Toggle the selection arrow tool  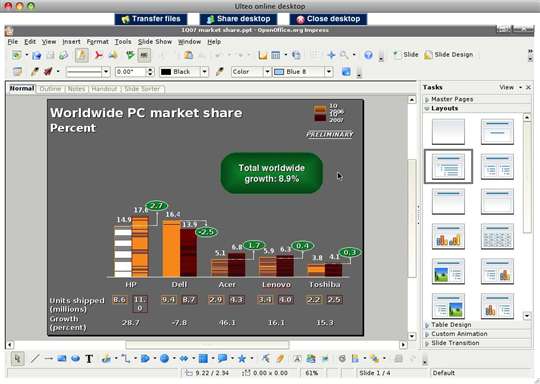tap(17, 359)
